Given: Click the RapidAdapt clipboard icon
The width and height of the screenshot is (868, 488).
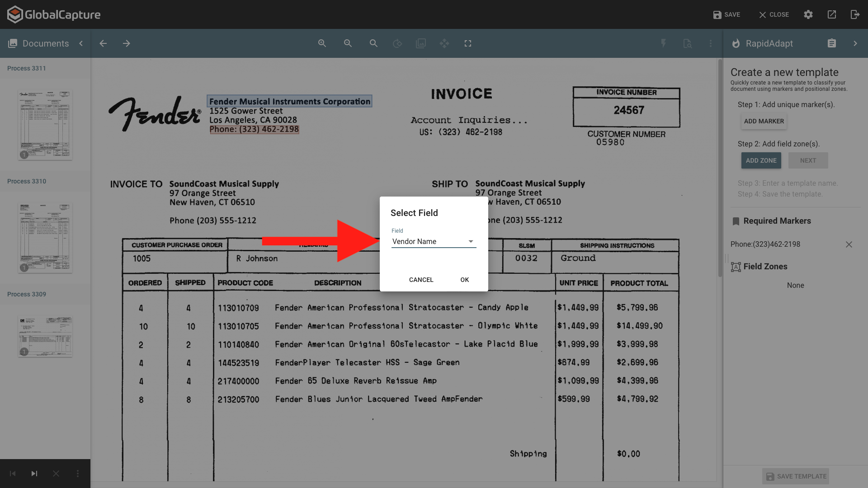Looking at the screenshot, I should pyautogui.click(x=832, y=43).
